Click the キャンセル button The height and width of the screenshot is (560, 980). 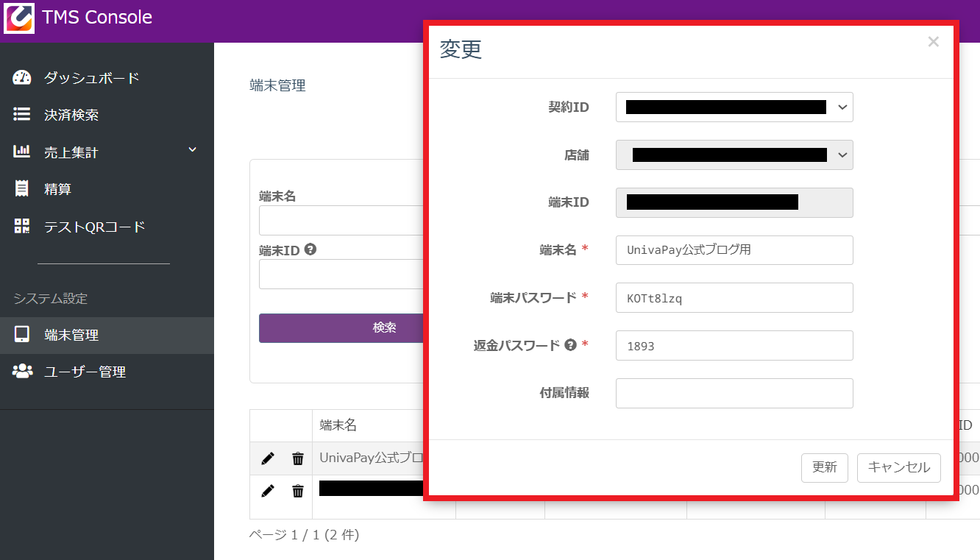click(x=898, y=468)
